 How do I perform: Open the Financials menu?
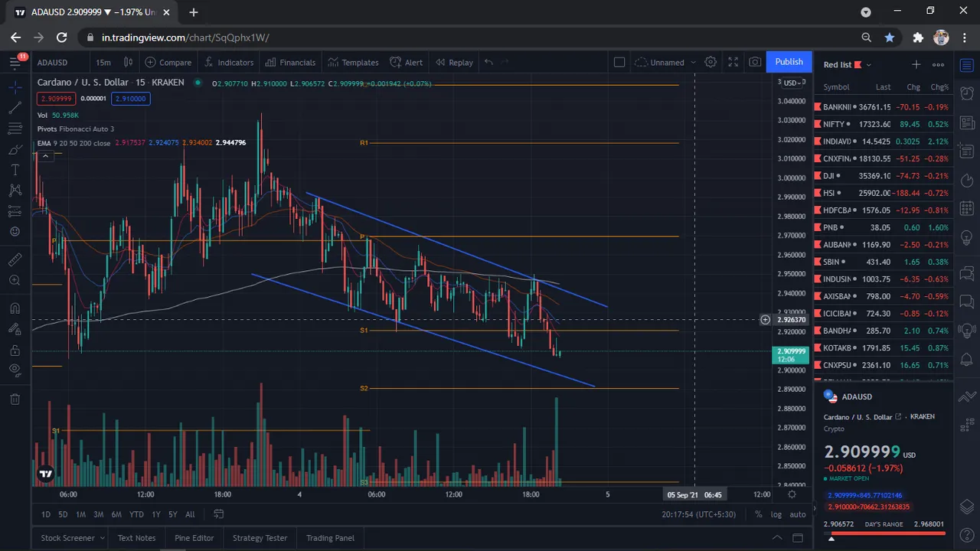coord(290,62)
